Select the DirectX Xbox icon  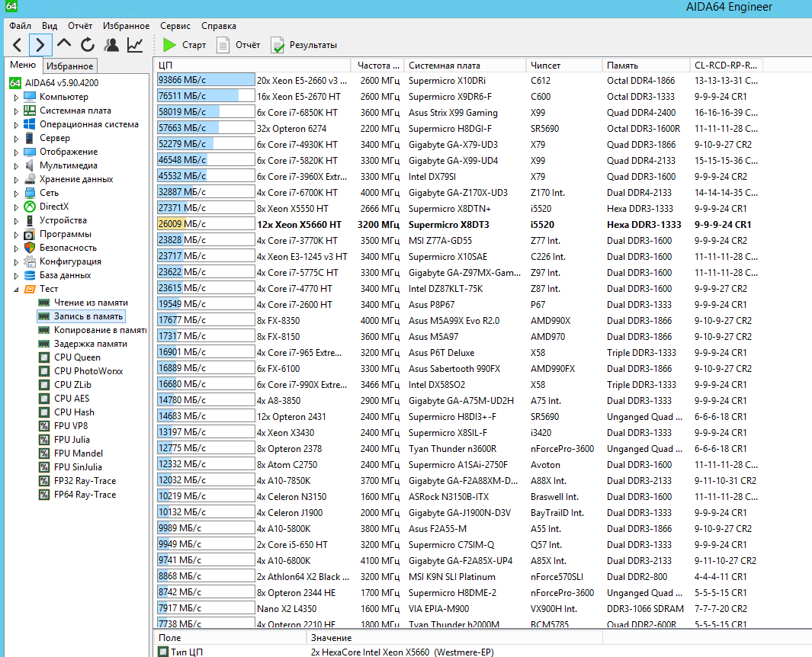click(x=30, y=207)
